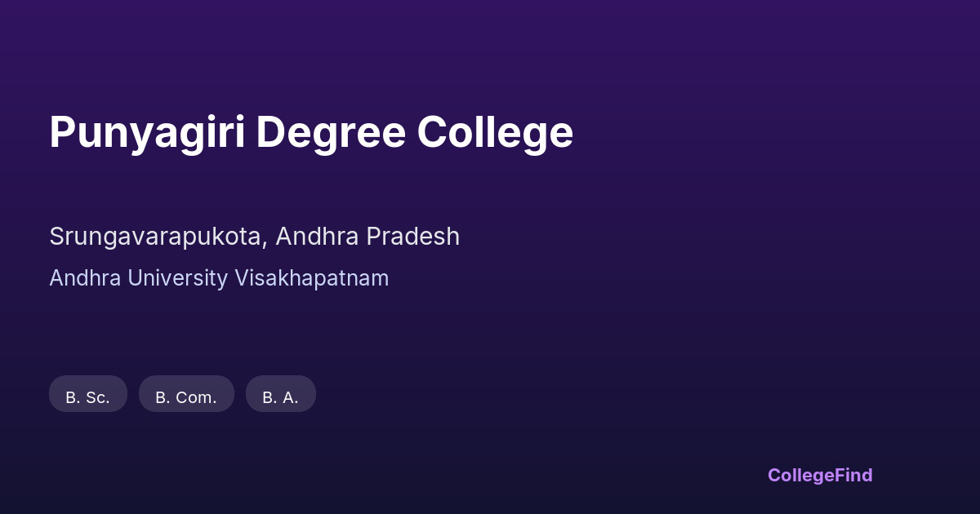Select the B. Sc. course tag
This screenshot has height=514, width=980.
pos(88,396)
